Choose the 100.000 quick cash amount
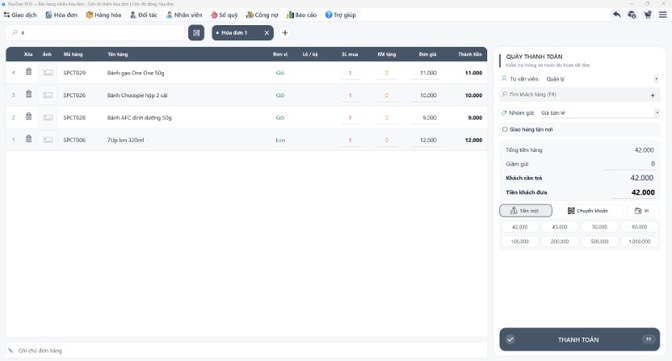Image resolution: width=672 pixels, height=361 pixels. click(520, 241)
